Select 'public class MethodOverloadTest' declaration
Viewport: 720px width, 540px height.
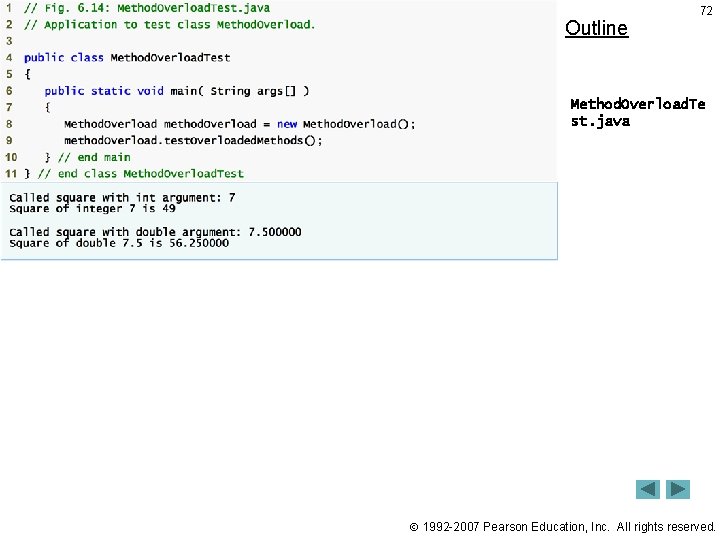127,58
